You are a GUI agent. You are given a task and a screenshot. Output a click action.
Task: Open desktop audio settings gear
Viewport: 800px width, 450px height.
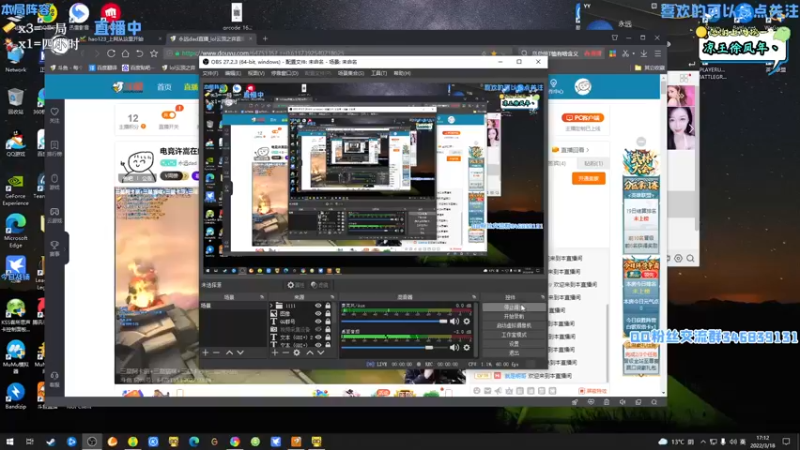click(x=466, y=347)
